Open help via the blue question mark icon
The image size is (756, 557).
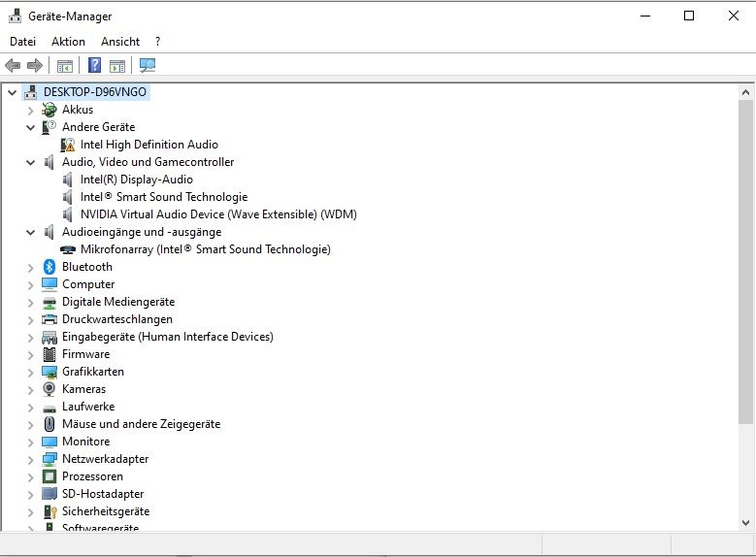click(94, 65)
